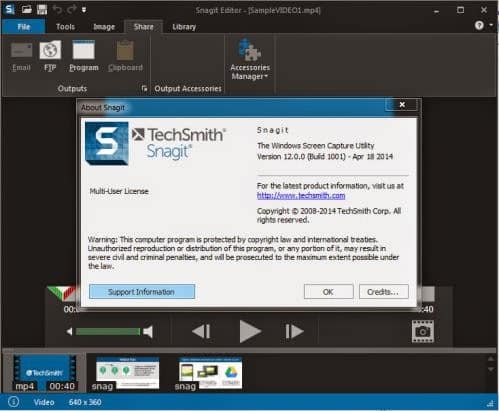Click the info icon in status bar

[13, 402]
